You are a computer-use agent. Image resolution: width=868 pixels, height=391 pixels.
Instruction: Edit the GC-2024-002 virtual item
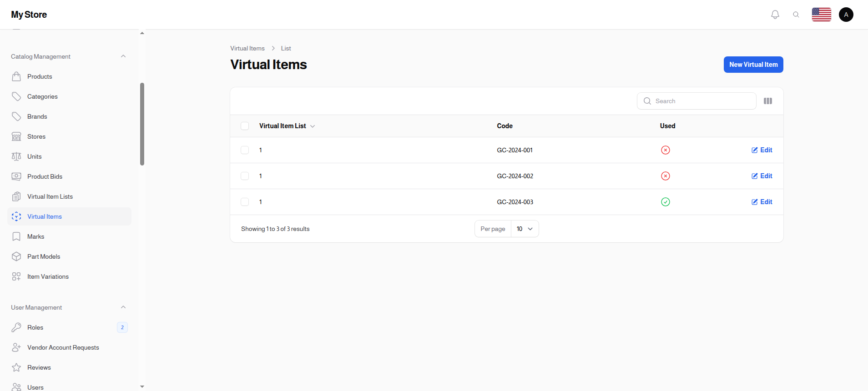point(762,176)
